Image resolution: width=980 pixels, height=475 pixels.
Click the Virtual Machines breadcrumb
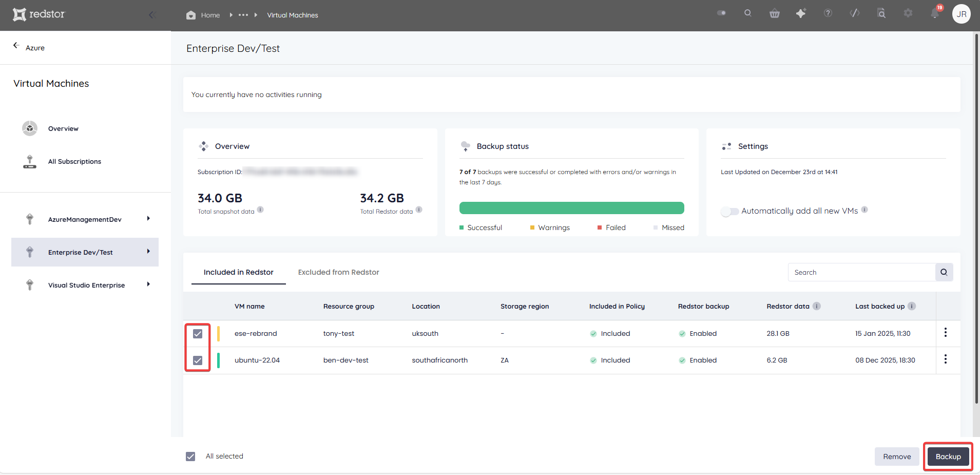[293, 15]
